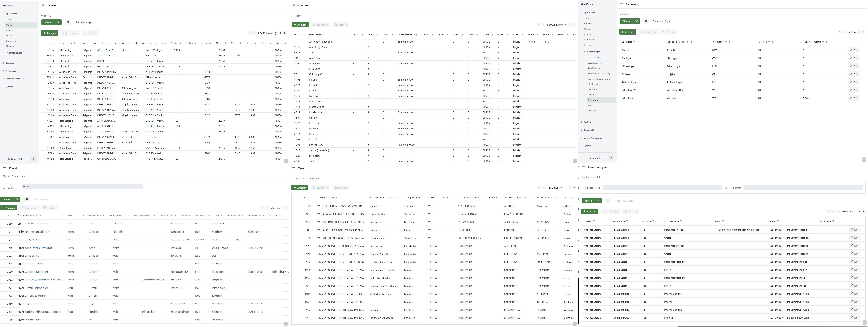The width and height of the screenshot is (868, 327).
Task: Click the contact name field containing 'meier'
Action: (x=82, y=186)
